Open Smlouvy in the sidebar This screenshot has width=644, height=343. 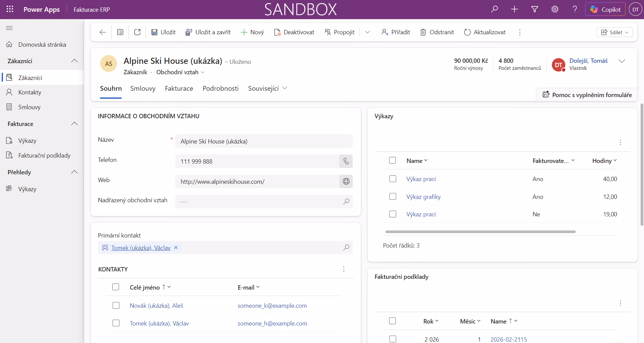click(42, 107)
